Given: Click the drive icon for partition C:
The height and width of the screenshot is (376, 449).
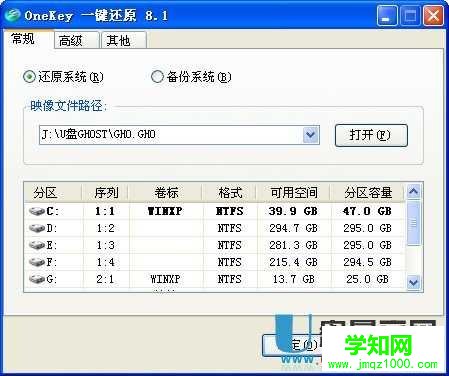Looking at the screenshot, I should 37,211.
